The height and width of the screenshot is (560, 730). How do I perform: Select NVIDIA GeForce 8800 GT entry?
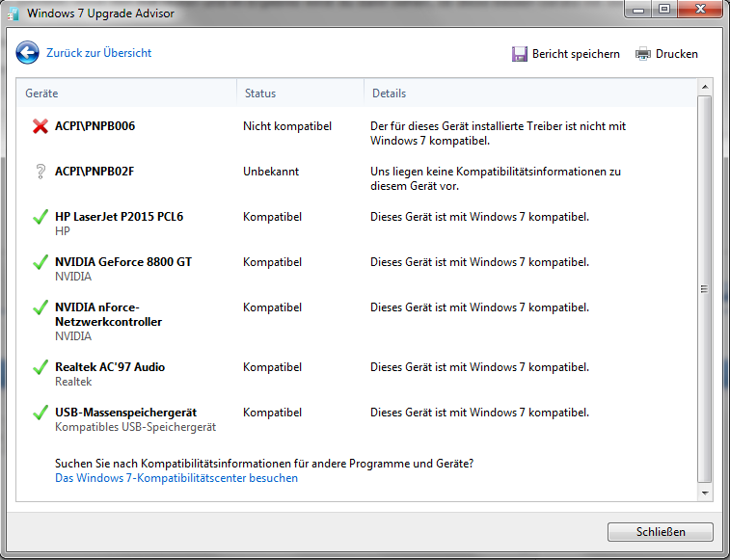(123, 261)
